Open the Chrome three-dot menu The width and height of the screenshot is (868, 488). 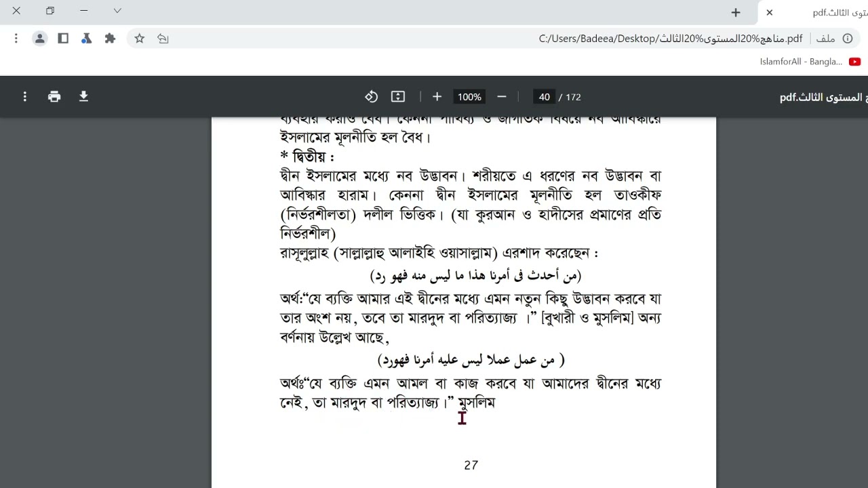[x=16, y=39]
